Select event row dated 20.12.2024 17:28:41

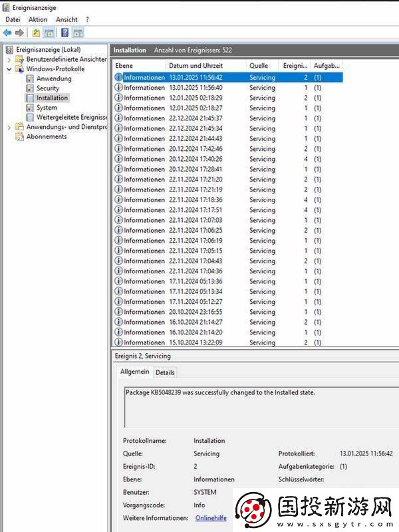228,169
